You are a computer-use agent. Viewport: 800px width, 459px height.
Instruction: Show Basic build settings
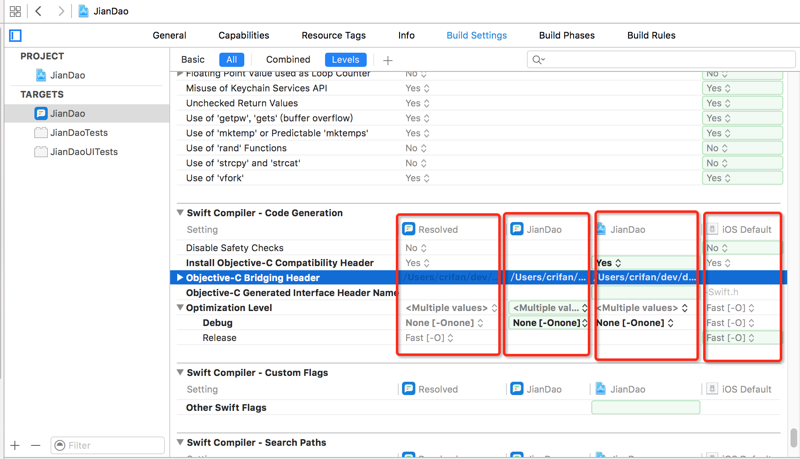193,60
